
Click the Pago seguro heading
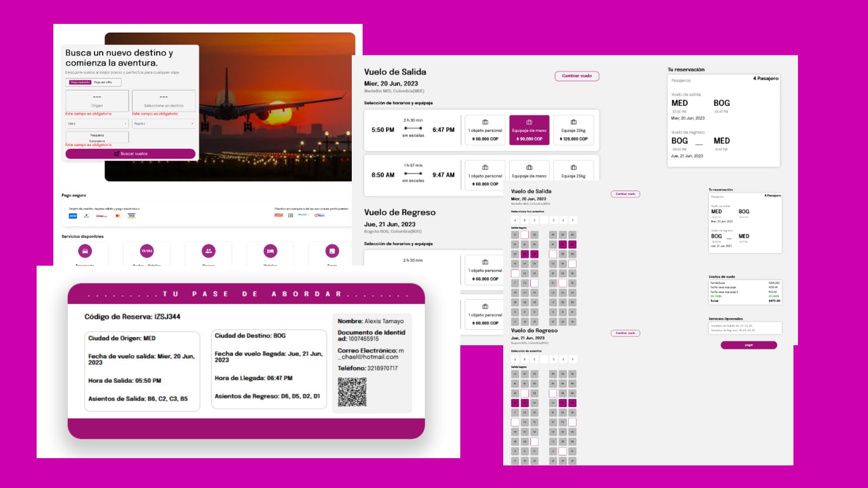click(x=74, y=195)
